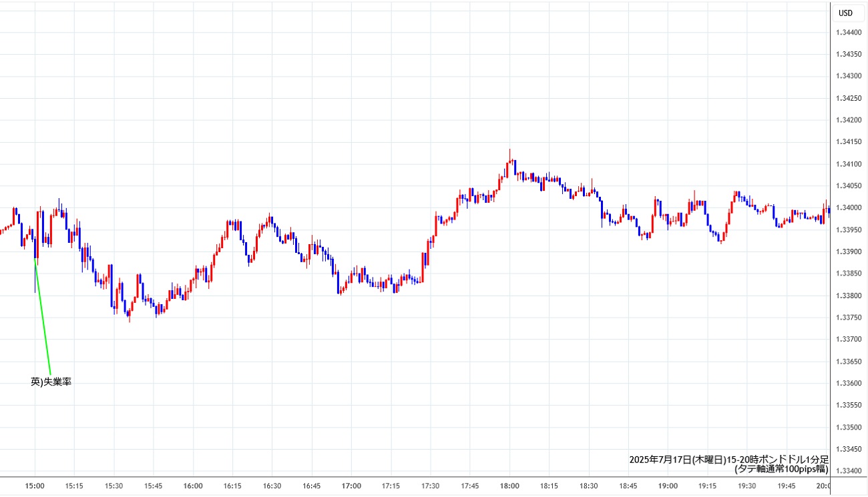This screenshot has width=868, height=497.
Task: Select the 1.34000 price axis label
Action: [849, 208]
